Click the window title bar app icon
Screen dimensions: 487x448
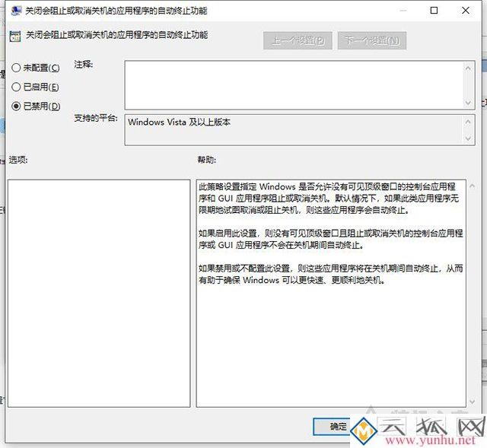tap(15, 11)
